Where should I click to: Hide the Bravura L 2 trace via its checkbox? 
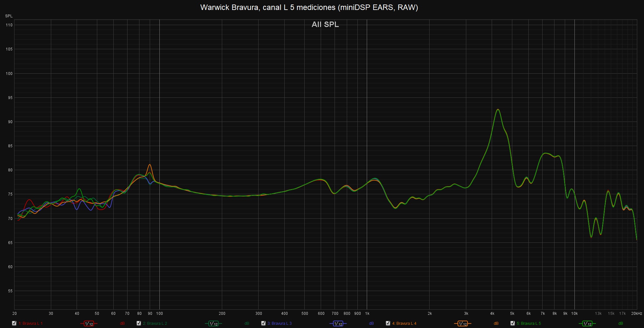139,323
